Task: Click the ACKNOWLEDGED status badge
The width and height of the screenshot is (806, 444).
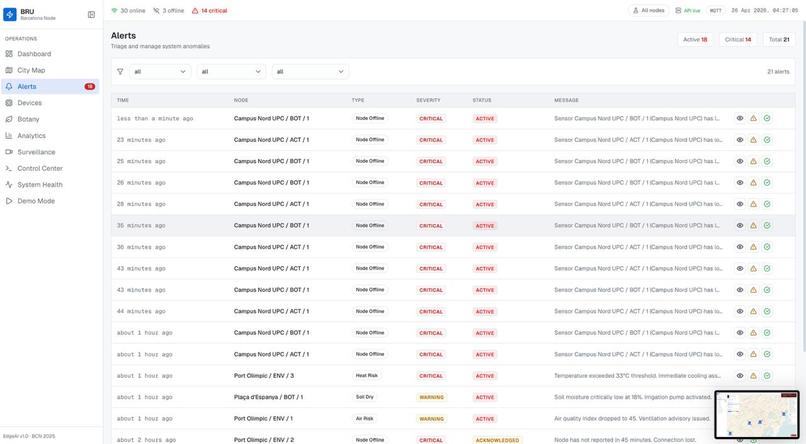Action: (x=497, y=440)
